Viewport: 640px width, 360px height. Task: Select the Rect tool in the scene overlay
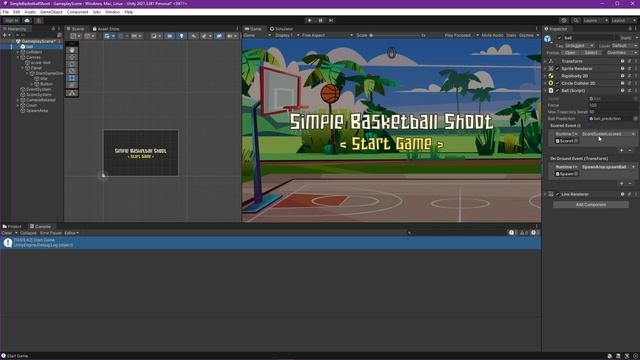pyautogui.click(x=72, y=78)
